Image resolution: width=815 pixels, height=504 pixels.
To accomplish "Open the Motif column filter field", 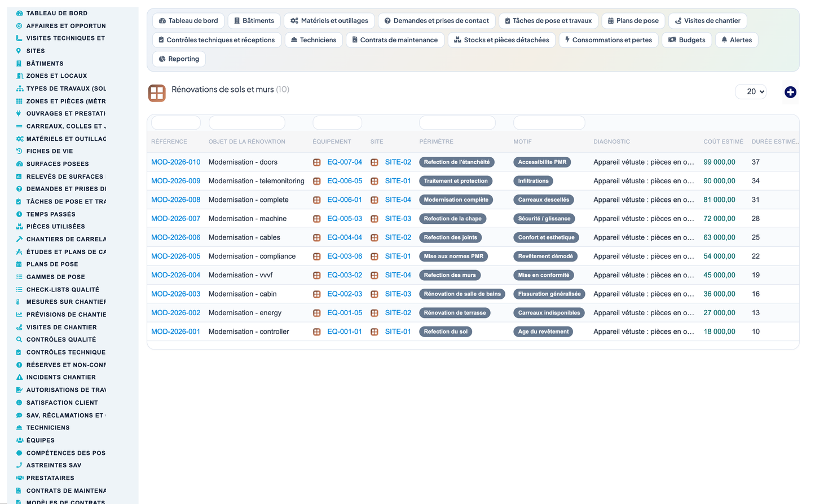I will tap(549, 122).
